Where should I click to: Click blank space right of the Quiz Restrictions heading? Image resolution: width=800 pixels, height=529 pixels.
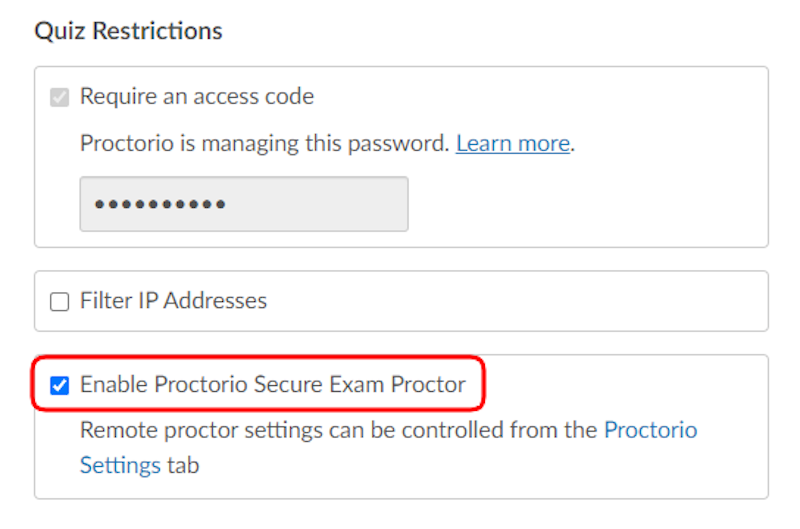[500, 31]
